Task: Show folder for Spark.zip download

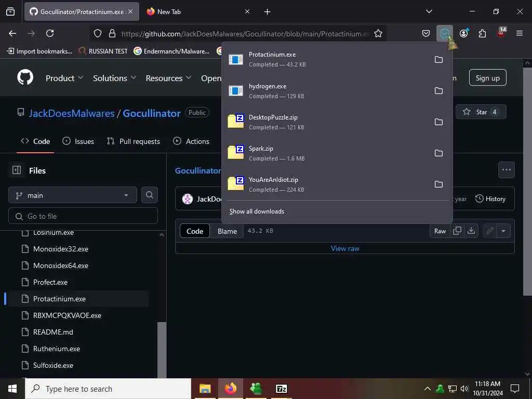Action: click(438, 153)
